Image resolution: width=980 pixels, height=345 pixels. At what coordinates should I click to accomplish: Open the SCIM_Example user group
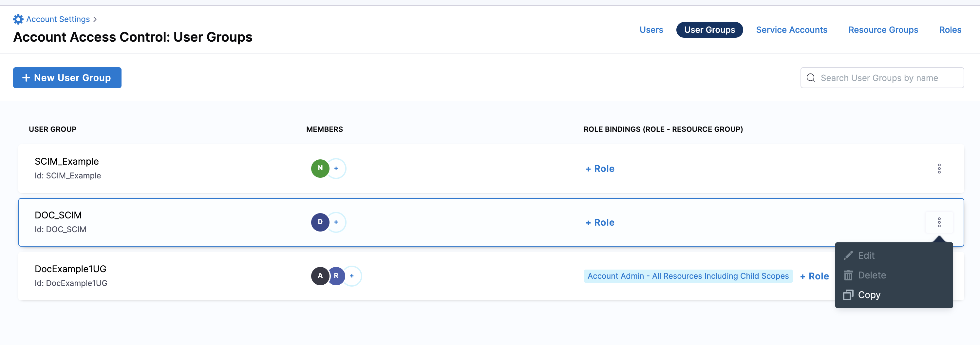(x=66, y=161)
